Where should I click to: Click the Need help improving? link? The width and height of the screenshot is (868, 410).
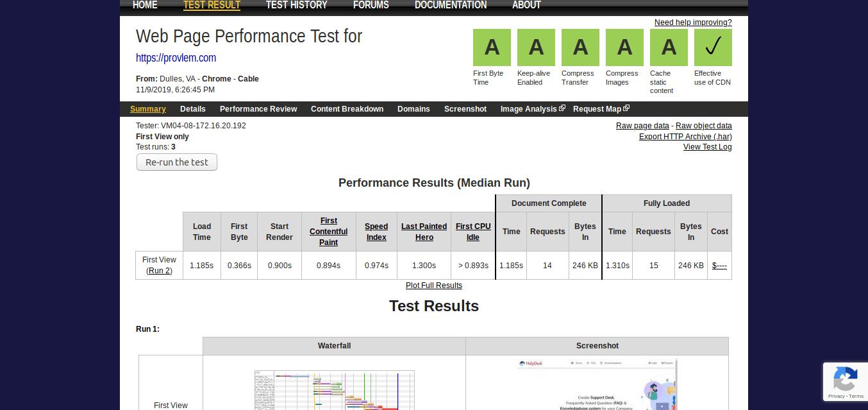coord(693,22)
